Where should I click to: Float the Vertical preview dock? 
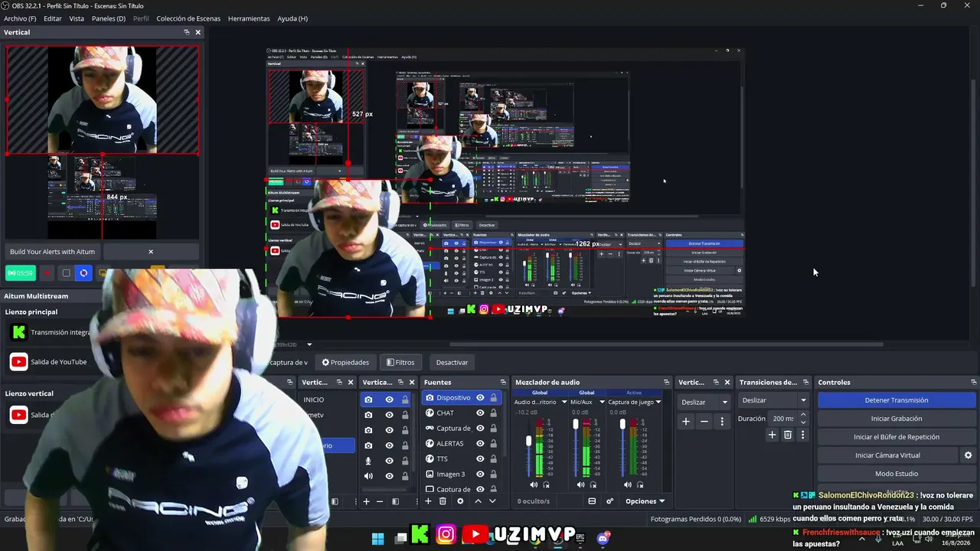tap(187, 32)
